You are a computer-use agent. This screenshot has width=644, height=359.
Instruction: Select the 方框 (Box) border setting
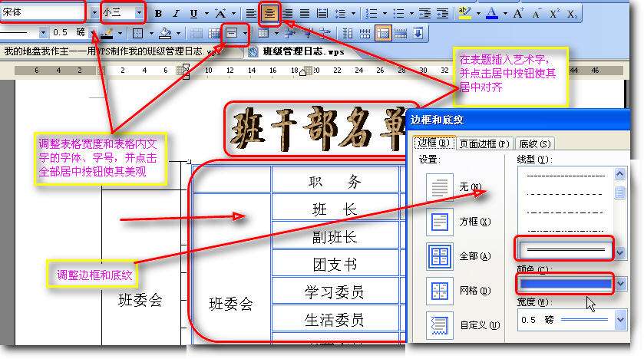point(440,222)
